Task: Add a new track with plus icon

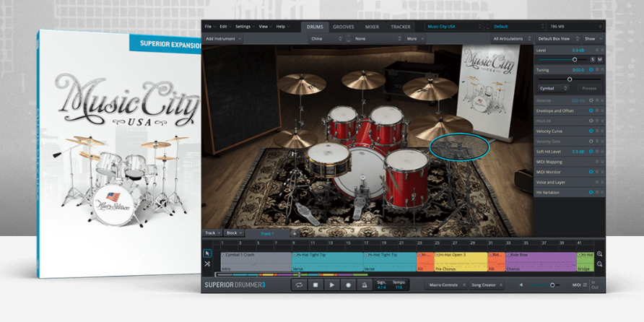Action: click(295, 233)
